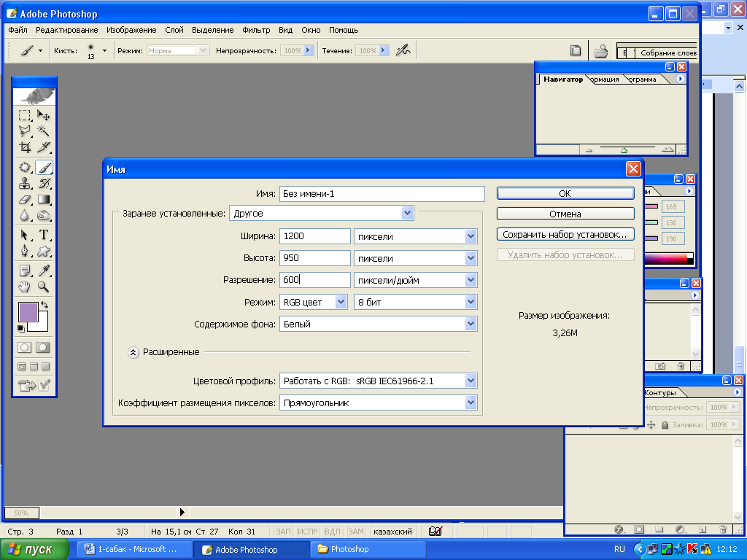Screen dimensions: 747x560
Task: Select the Dodge tool
Action: [x=43, y=216]
